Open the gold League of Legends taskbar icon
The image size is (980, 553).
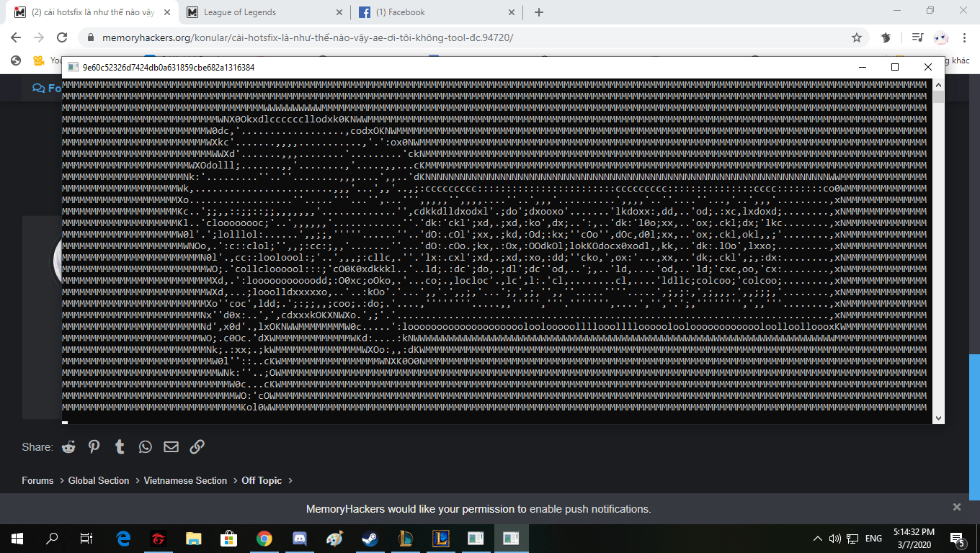405,538
